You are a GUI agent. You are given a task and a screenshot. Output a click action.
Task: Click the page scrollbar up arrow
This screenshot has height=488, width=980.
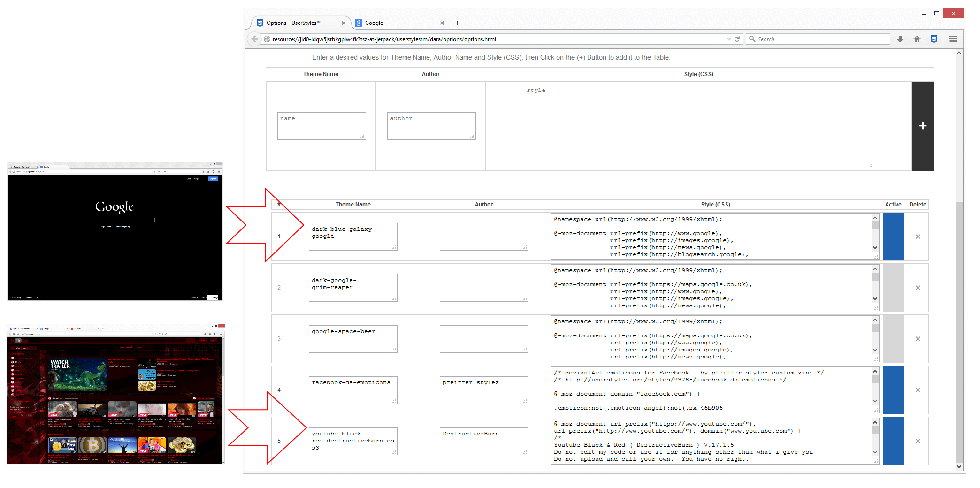tap(959, 53)
